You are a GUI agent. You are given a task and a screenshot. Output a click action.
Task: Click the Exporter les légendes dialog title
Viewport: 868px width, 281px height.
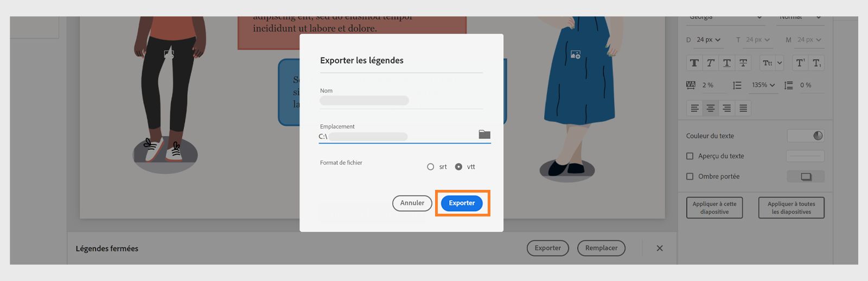[362, 60]
